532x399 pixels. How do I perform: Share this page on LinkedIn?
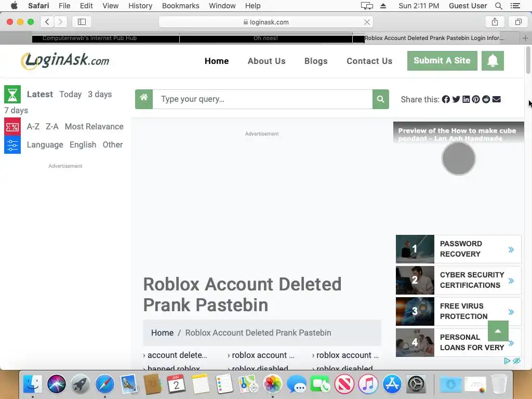(x=466, y=99)
